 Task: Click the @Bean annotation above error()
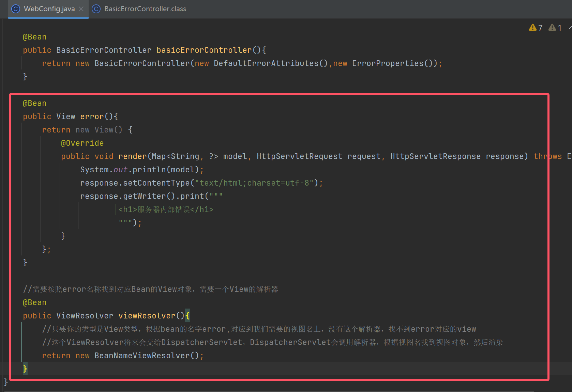34,103
